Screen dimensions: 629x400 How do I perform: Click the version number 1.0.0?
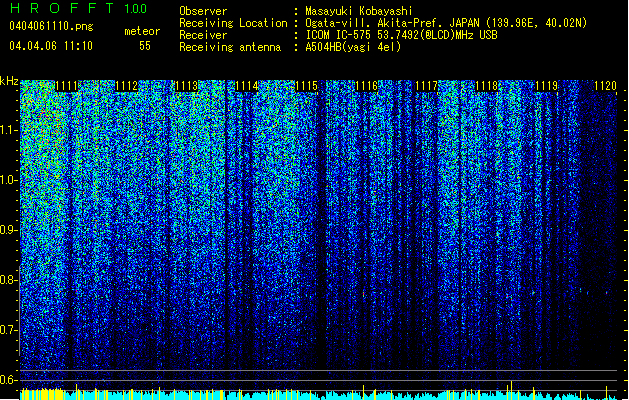[x=136, y=9]
